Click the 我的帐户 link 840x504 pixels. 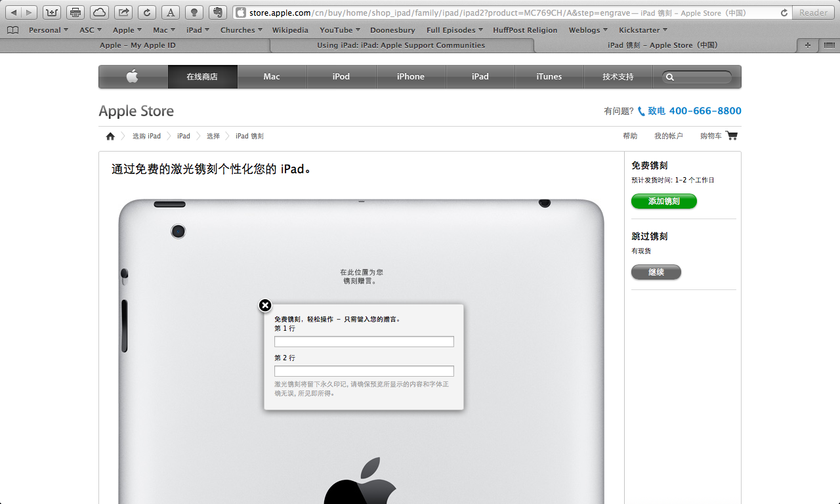(x=669, y=136)
